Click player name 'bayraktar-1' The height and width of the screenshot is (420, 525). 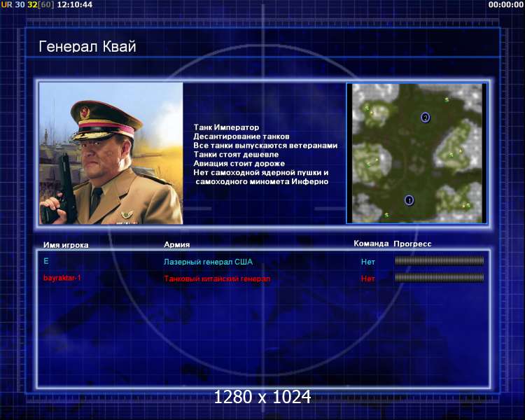pyautogui.click(x=62, y=278)
